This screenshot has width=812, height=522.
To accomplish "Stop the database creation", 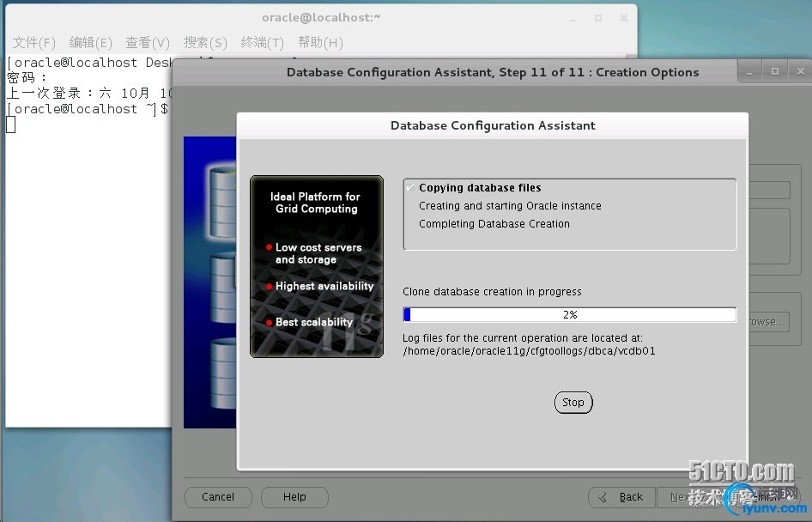I will pos(573,403).
